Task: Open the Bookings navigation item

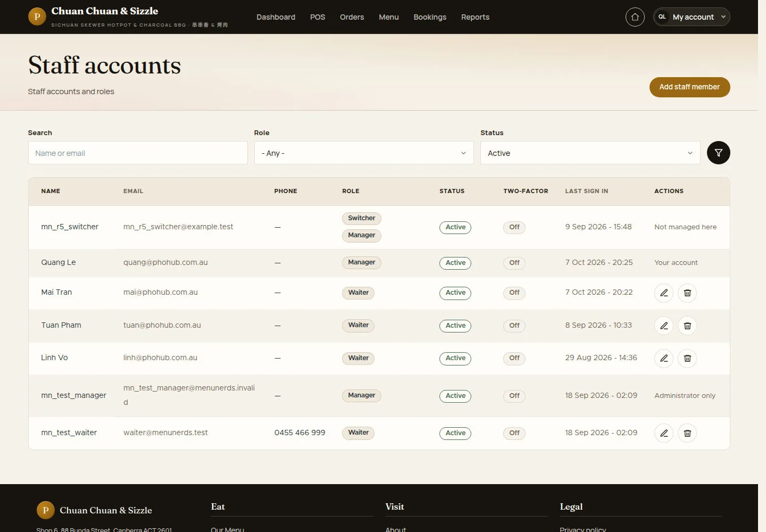Action: pos(430,17)
